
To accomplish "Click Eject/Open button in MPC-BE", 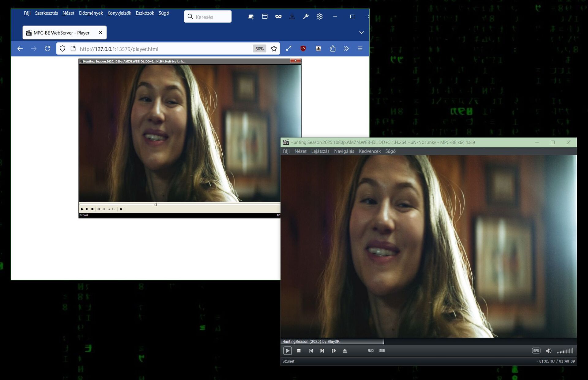I will 345,351.
